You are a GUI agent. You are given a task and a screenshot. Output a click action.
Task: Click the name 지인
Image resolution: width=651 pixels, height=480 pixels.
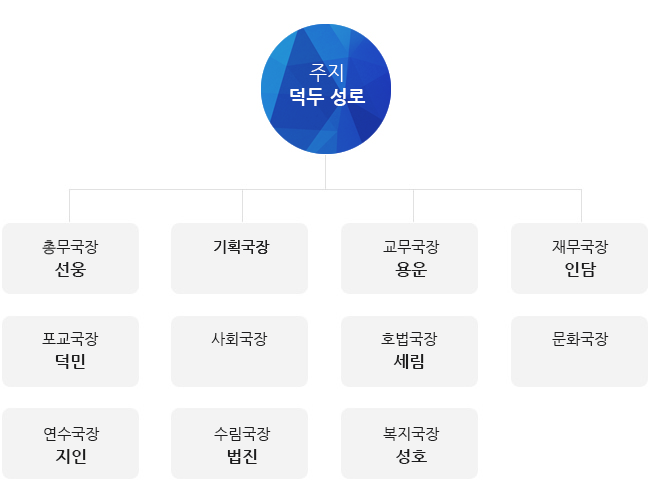pyautogui.click(x=70, y=456)
